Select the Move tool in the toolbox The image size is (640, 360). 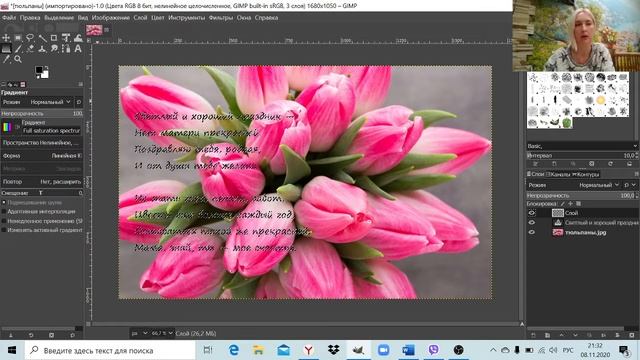click(x=6, y=38)
